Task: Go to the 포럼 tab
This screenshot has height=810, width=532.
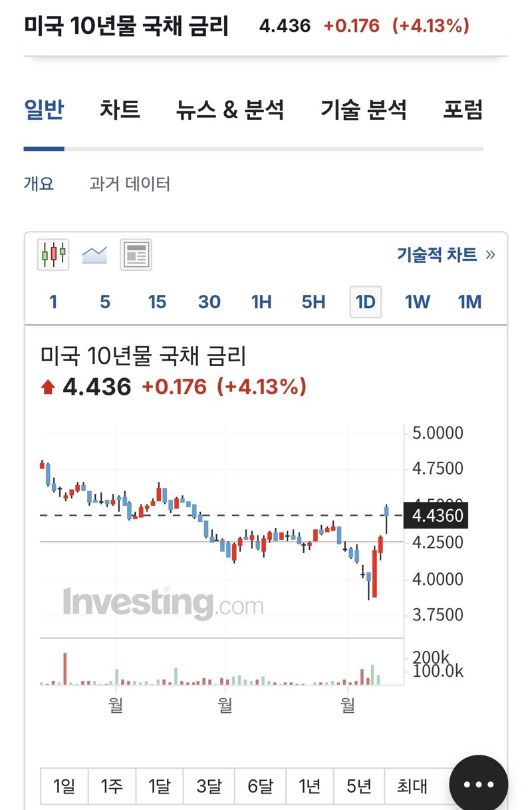Action: [463, 110]
